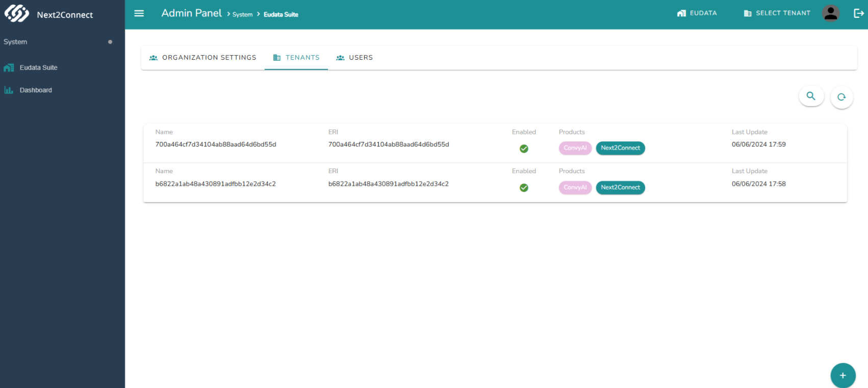Open the tenant search magnifier
The image size is (868, 388).
(811, 96)
